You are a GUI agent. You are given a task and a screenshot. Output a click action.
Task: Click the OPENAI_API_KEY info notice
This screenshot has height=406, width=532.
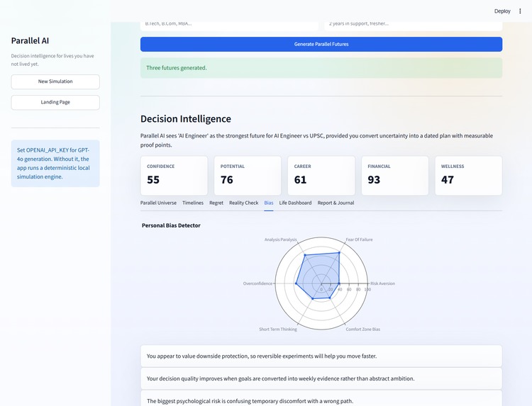[55, 164]
